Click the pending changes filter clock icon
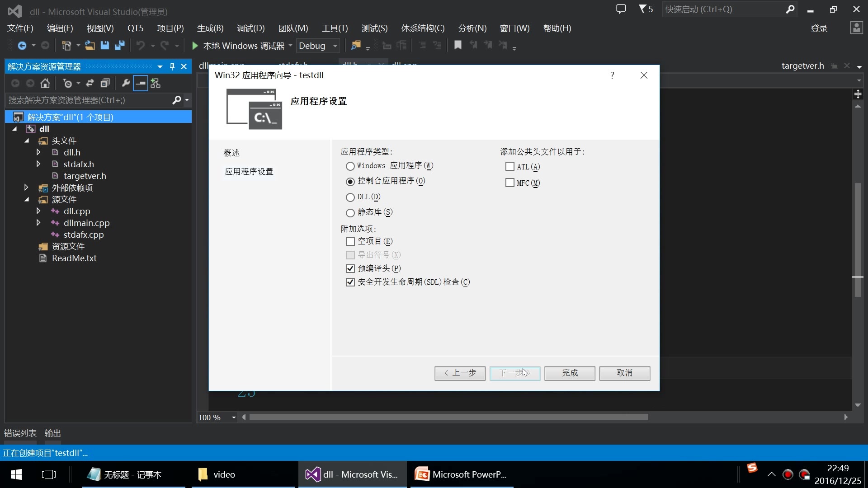The image size is (868, 488). (x=68, y=83)
